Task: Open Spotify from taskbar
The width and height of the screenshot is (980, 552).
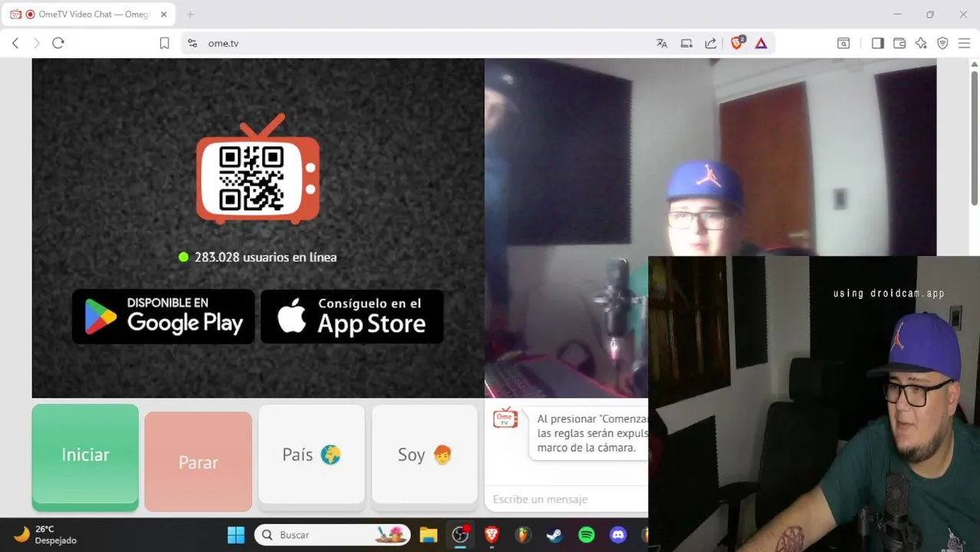Action: click(x=587, y=534)
